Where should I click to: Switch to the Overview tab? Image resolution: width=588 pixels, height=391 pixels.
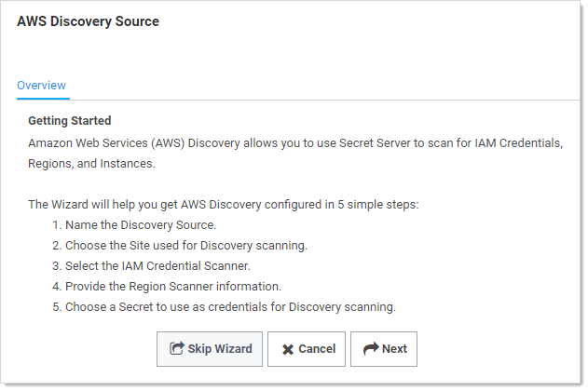pos(41,86)
